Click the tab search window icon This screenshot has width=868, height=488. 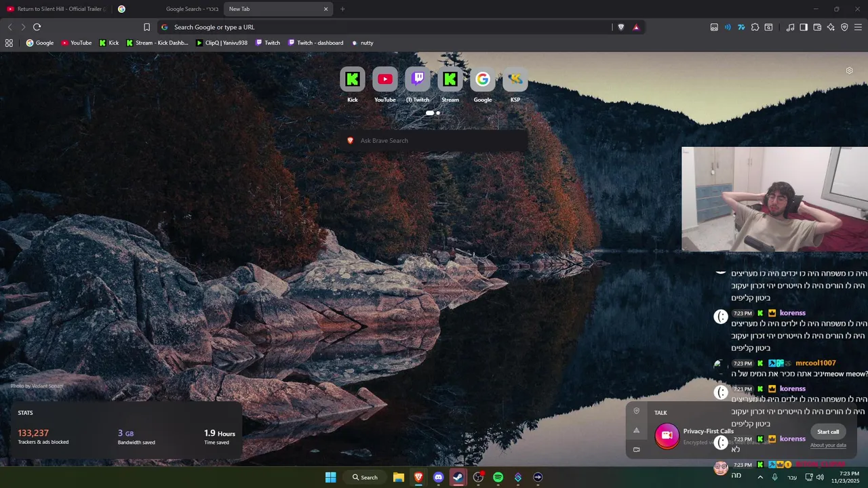tap(768, 27)
